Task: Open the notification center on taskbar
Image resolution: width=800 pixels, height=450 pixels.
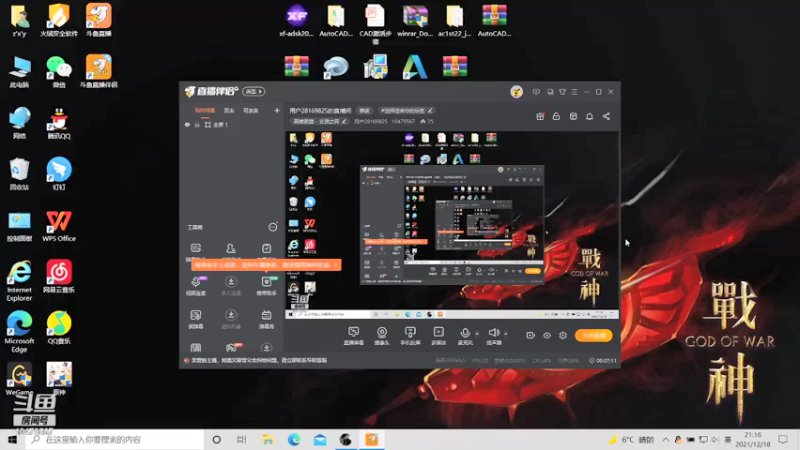Action: (x=783, y=439)
